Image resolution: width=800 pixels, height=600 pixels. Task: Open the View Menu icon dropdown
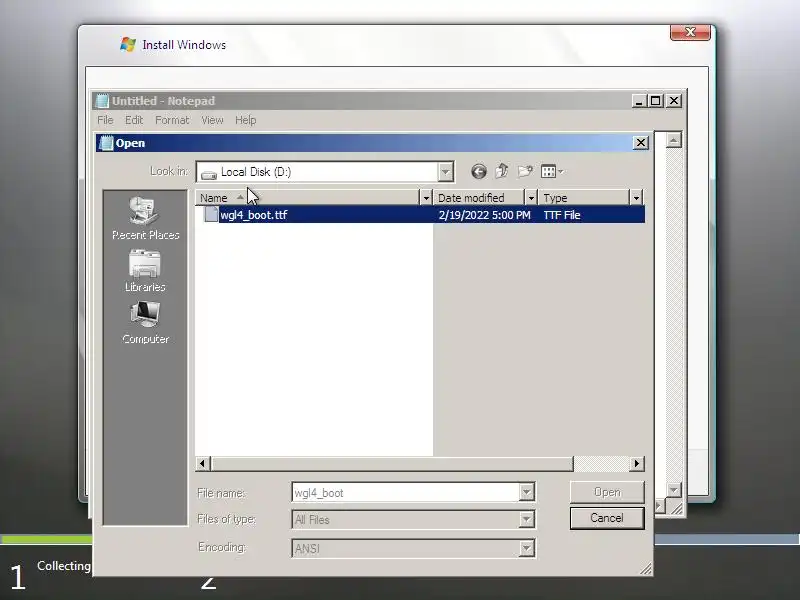[x=552, y=171]
